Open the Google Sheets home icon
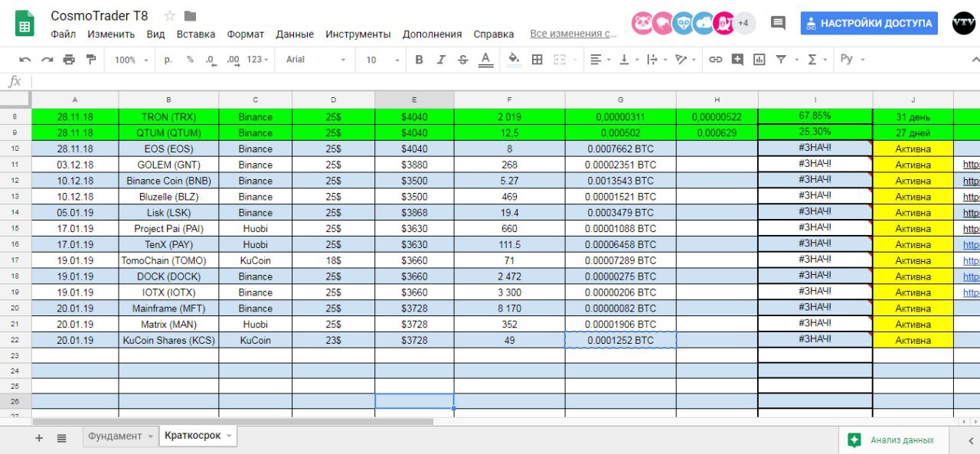The width and height of the screenshot is (980, 454). [x=24, y=24]
